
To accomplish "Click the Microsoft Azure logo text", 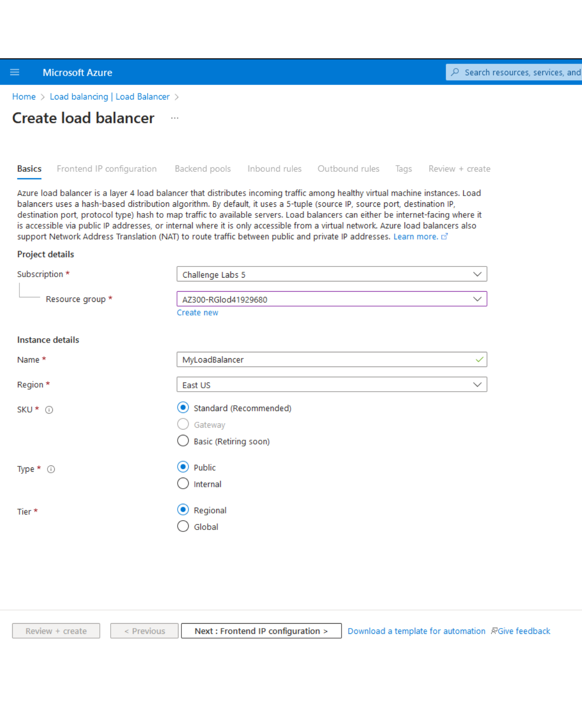I will [78, 72].
